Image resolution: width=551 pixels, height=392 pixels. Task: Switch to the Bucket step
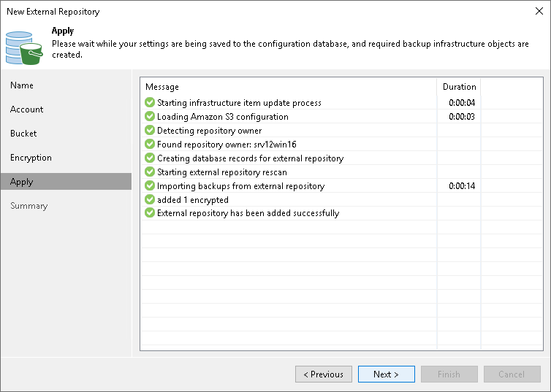point(23,134)
